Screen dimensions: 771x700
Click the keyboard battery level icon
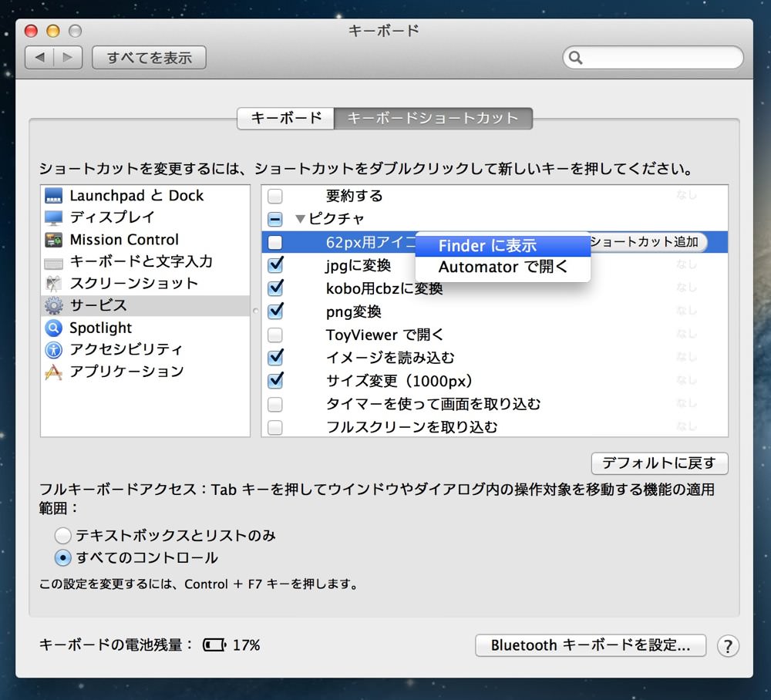pyautogui.click(x=214, y=644)
